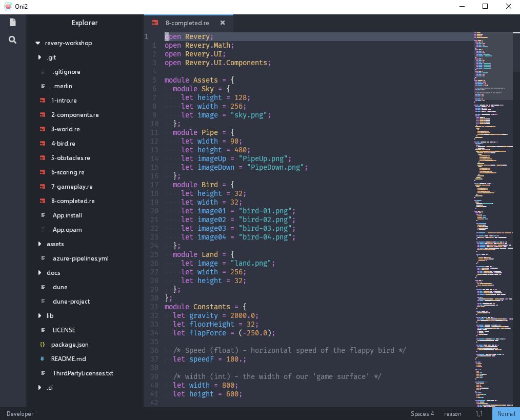Click the file icon beside ThirdPartyLicenses.txt
Image resolution: width=520 pixels, height=420 pixels.
[42, 373]
